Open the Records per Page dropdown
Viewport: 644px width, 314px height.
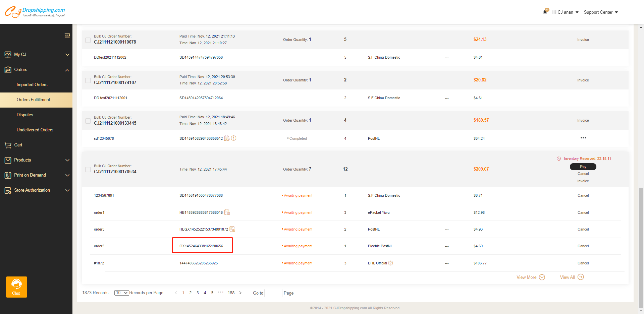click(121, 293)
